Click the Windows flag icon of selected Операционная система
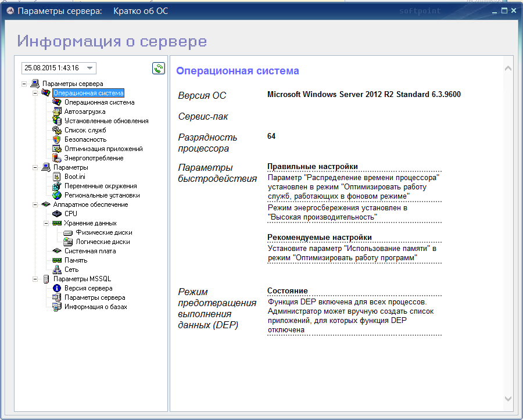The image size is (523, 420). click(46, 93)
